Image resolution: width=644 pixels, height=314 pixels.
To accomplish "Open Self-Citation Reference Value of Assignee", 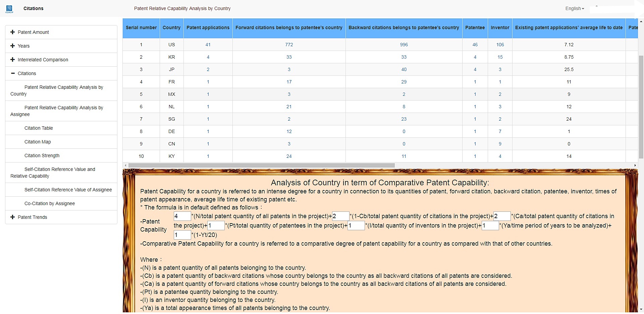I will (61, 190).
